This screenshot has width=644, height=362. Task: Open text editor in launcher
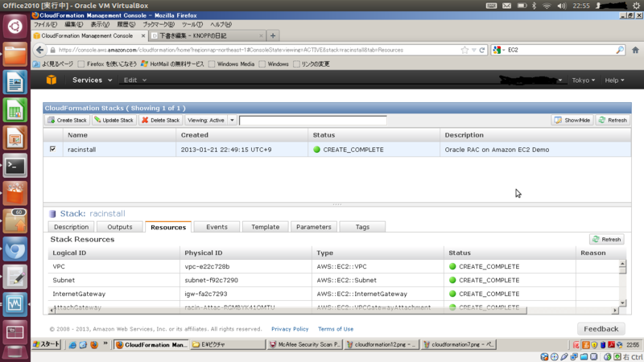pyautogui.click(x=15, y=277)
